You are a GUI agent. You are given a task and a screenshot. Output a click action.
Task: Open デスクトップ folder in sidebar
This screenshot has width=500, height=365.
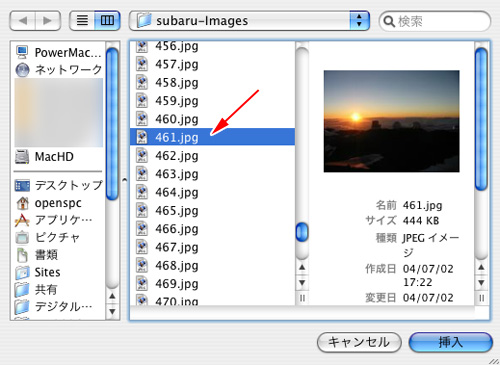(x=59, y=185)
